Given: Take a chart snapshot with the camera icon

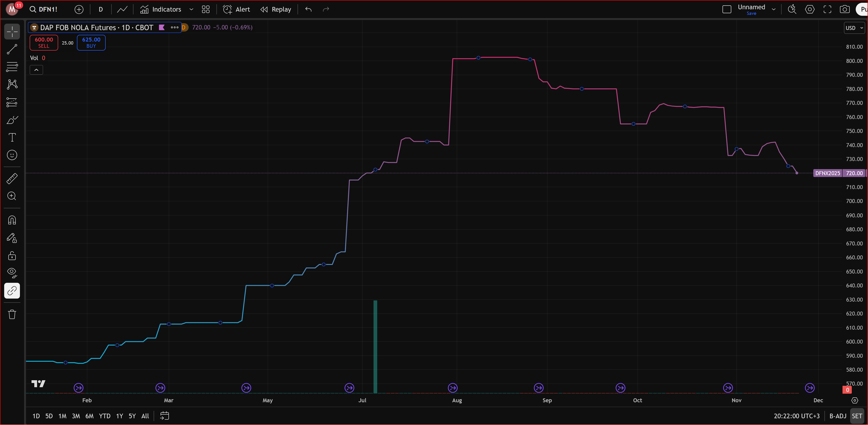Looking at the screenshot, I should pyautogui.click(x=844, y=10).
